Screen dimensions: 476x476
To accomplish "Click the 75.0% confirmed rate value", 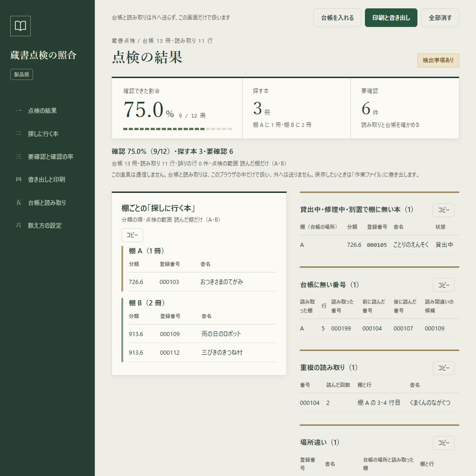I will pos(148,110).
